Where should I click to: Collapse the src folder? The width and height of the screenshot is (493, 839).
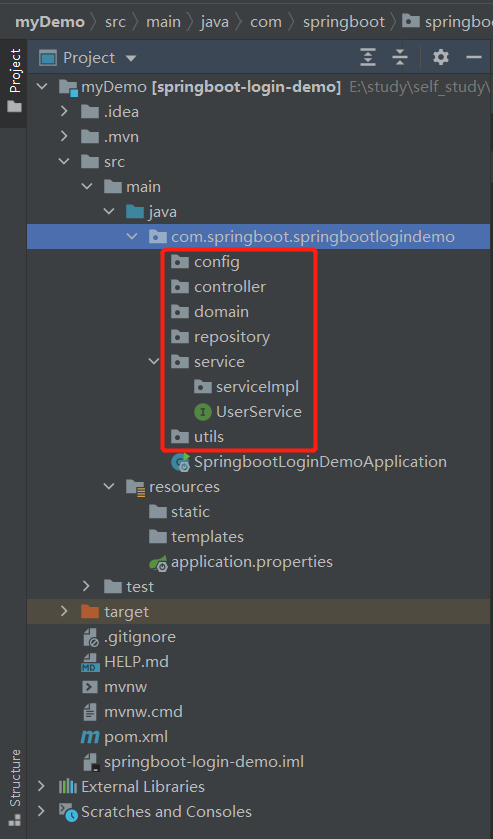(x=64, y=162)
